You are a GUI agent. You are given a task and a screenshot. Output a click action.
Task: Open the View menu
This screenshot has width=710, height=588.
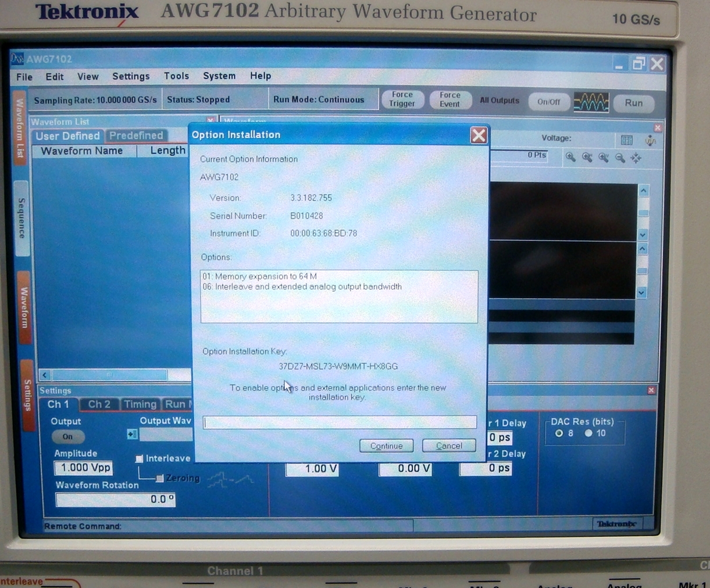[88, 77]
